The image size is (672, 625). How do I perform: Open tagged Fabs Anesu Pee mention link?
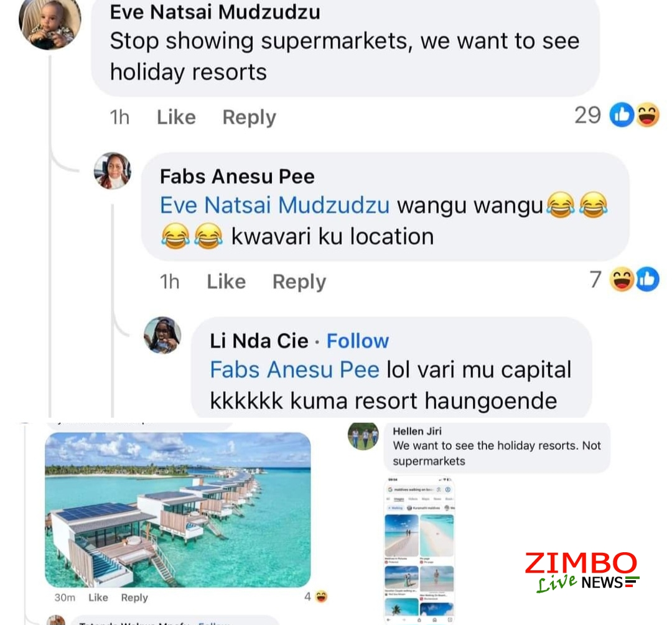(295, 369)
